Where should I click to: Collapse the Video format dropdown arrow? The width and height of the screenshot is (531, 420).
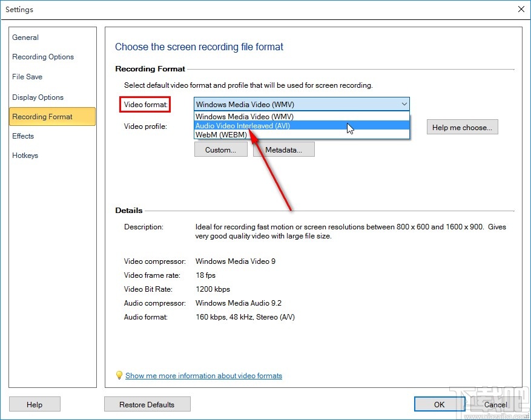click(404, 104)
